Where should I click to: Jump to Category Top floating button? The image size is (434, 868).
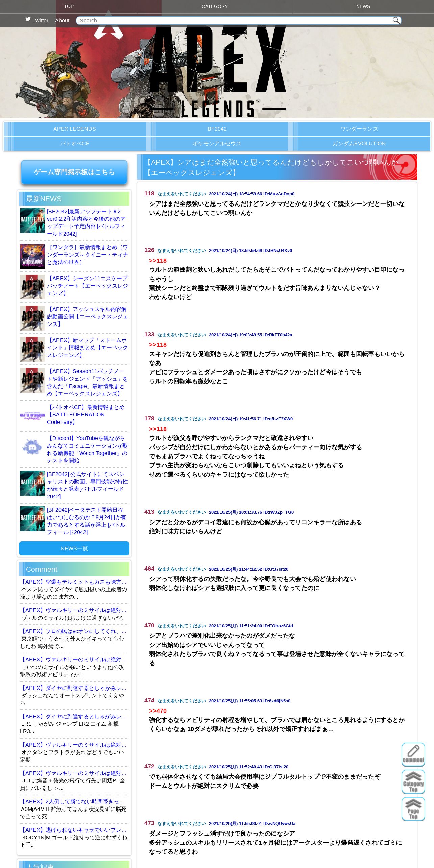(413, 782)
